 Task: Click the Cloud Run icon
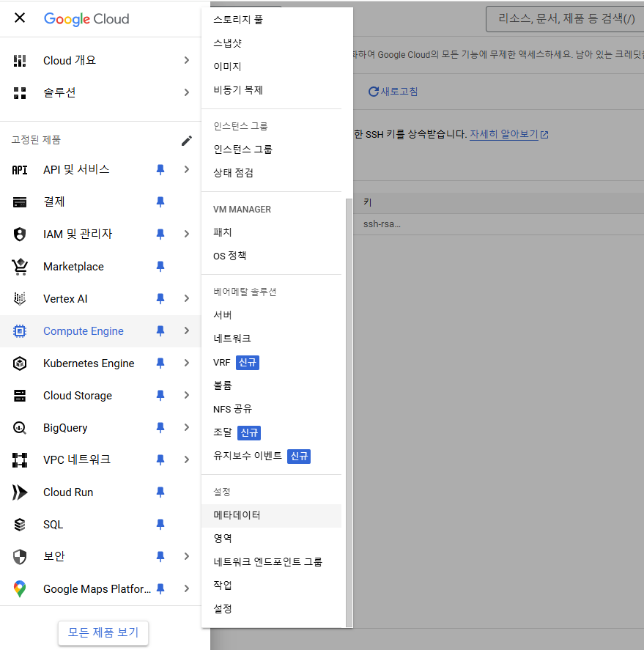[20, 492]
